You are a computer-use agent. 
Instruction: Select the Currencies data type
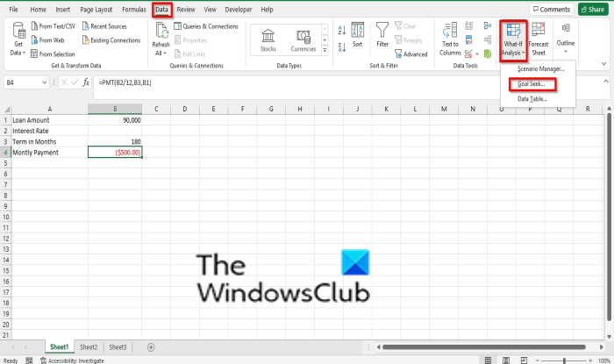303,40
